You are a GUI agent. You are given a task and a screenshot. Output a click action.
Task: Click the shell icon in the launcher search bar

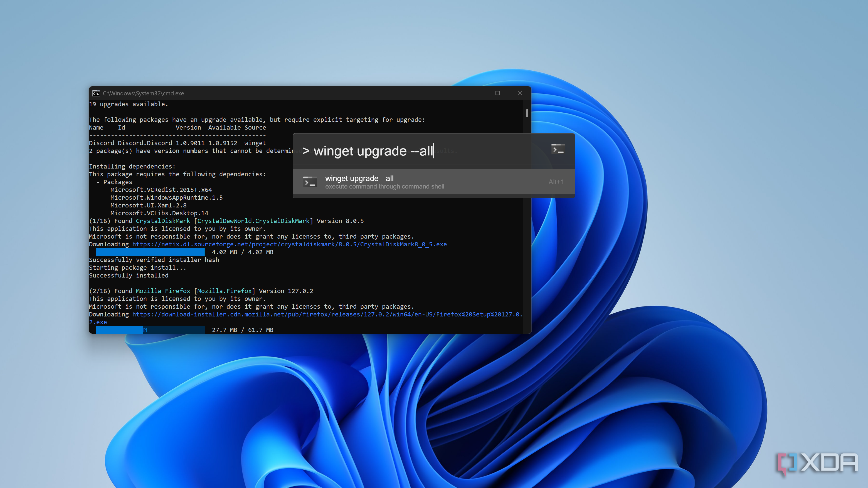click(x=558, y=149)
